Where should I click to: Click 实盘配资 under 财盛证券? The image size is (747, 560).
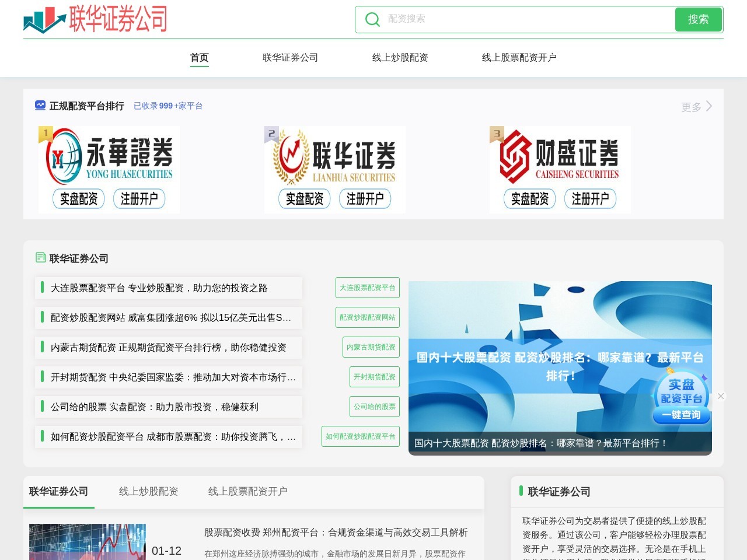[530, 199]
